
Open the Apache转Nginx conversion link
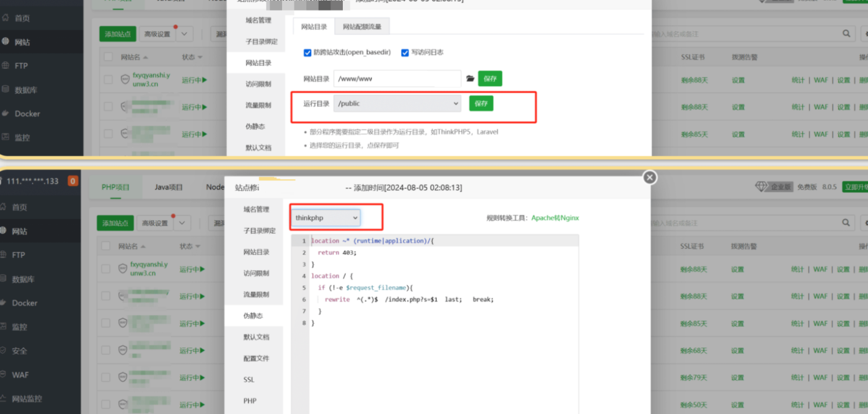[555, 218]
